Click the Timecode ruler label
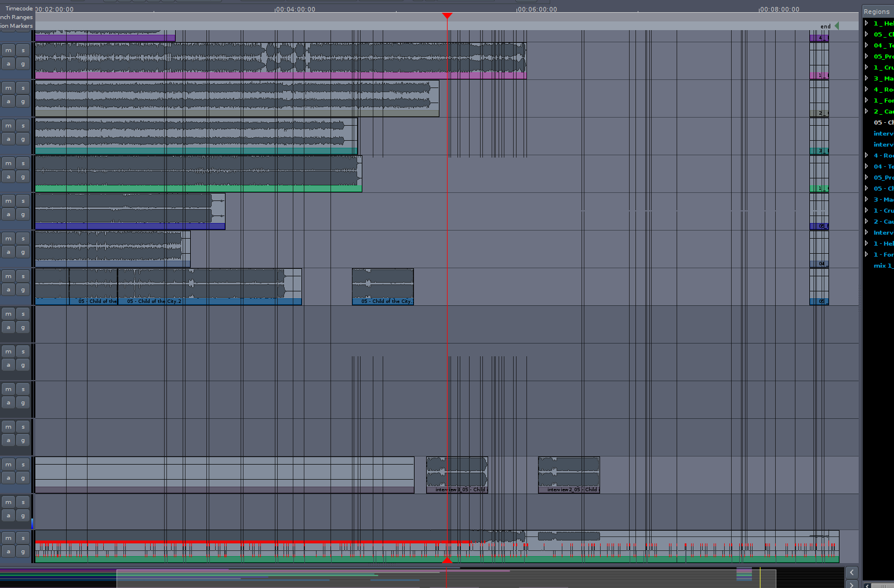894x588 pixels. (x=19, y=9)
